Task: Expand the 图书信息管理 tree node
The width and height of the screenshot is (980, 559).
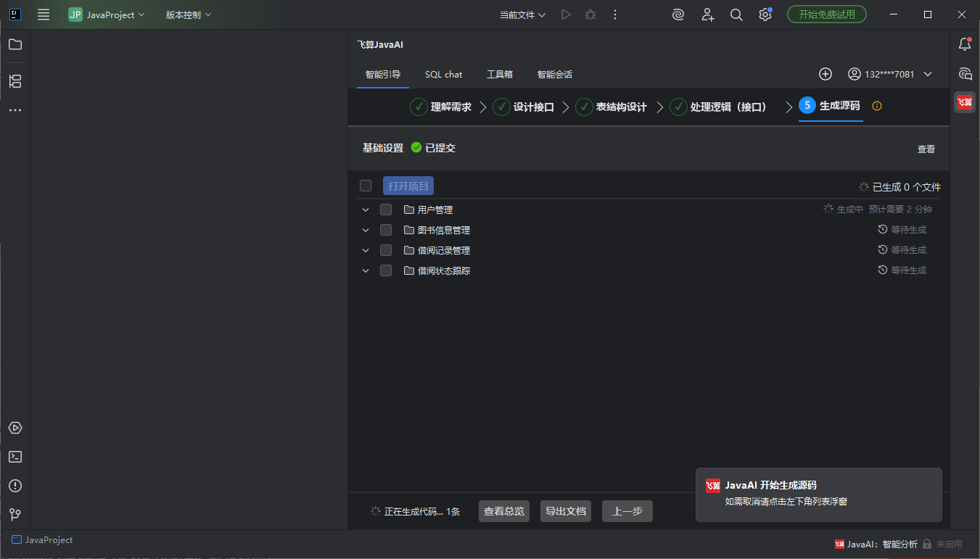Action: (x=366, y=230)
